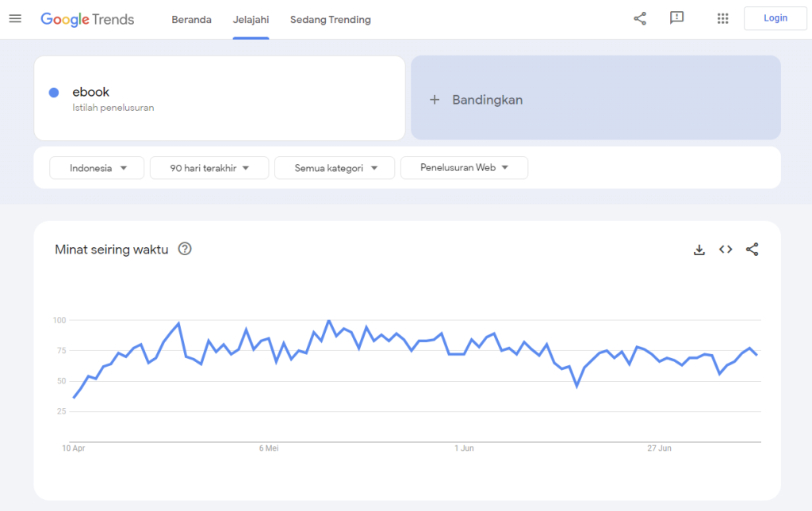
Task: Open the Sedang Trending tab
Action: [x=331, y=19]
